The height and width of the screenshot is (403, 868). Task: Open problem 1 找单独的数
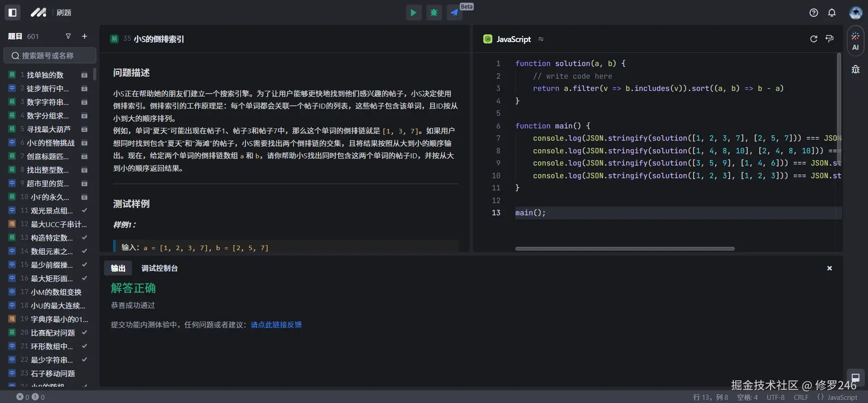pos(45,75)
